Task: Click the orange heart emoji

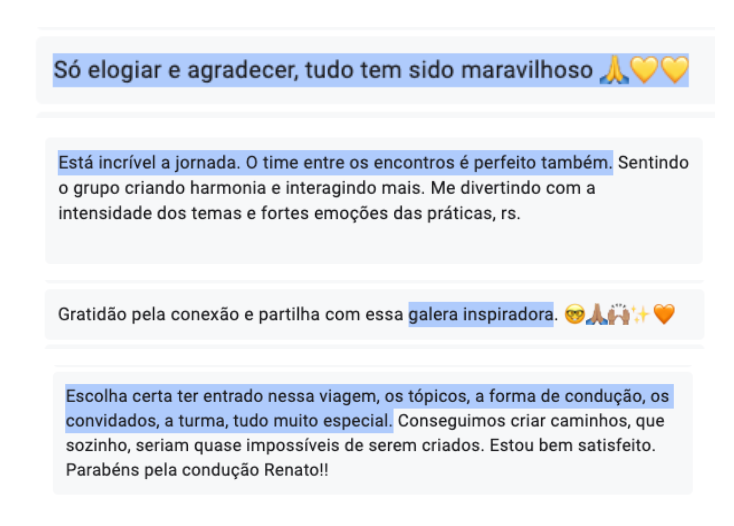Action: 664,316
